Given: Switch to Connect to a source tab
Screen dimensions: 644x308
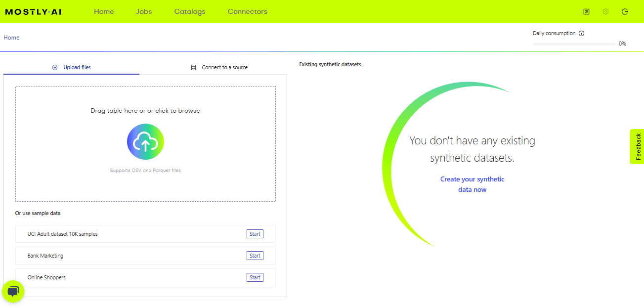Looking at the screenshot, I should point(219,67).
